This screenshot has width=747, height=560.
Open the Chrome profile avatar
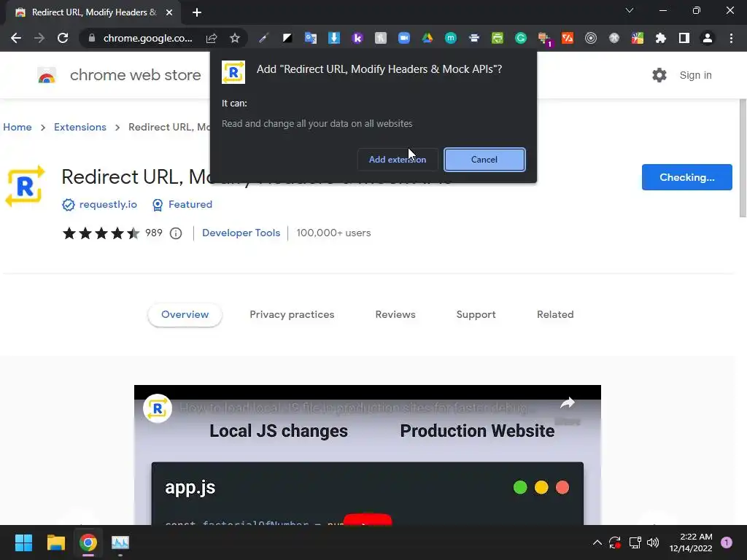(x=708, y=38)
